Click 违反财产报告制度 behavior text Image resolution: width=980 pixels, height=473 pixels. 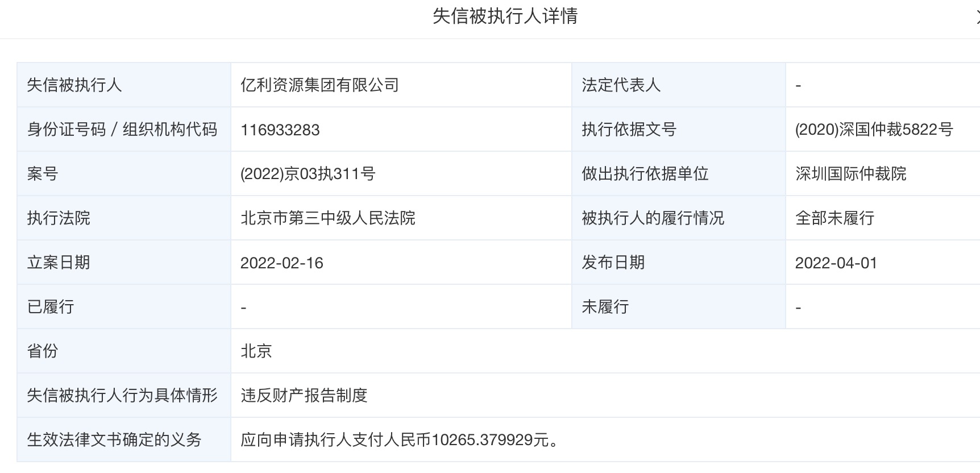[304, 396]
